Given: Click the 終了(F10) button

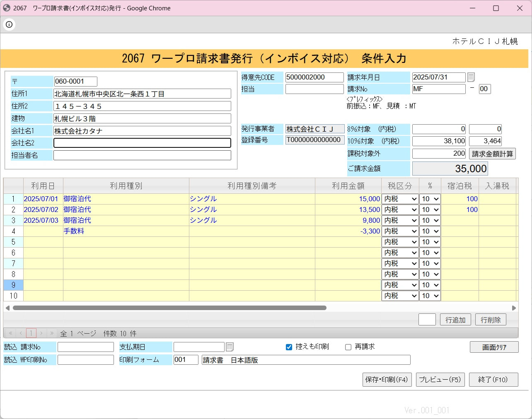Looking at the screenshot, I should (493, 380).
